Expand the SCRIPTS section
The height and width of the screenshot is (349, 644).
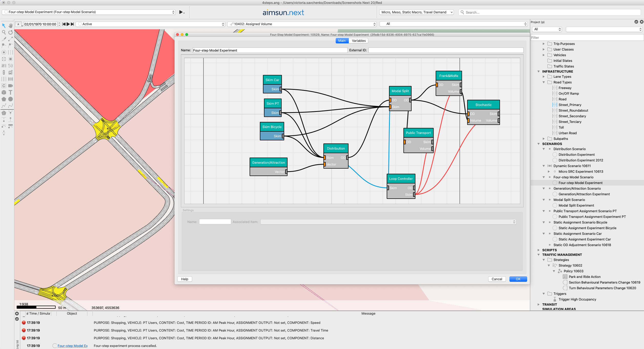click(539, 250)
